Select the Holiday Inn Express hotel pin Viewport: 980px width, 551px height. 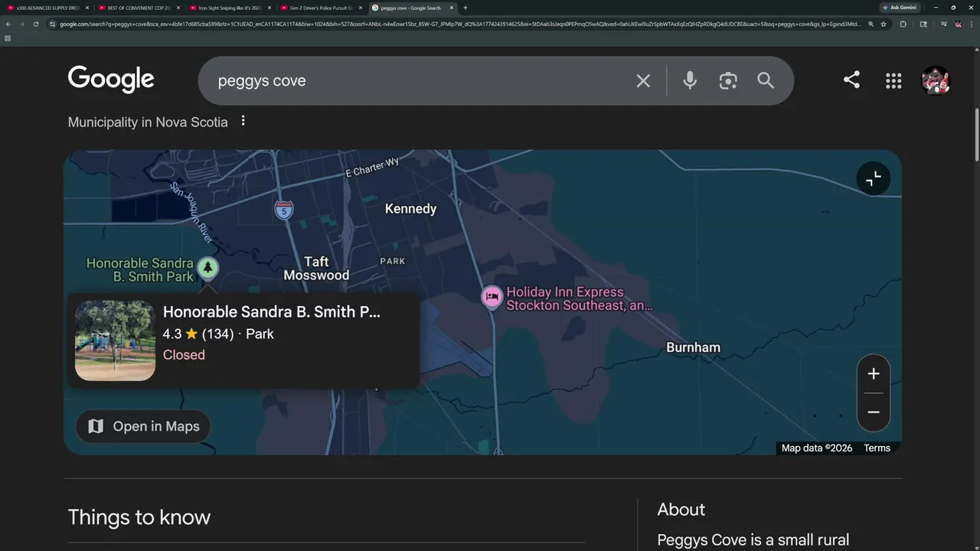click(x=492, y=297)
